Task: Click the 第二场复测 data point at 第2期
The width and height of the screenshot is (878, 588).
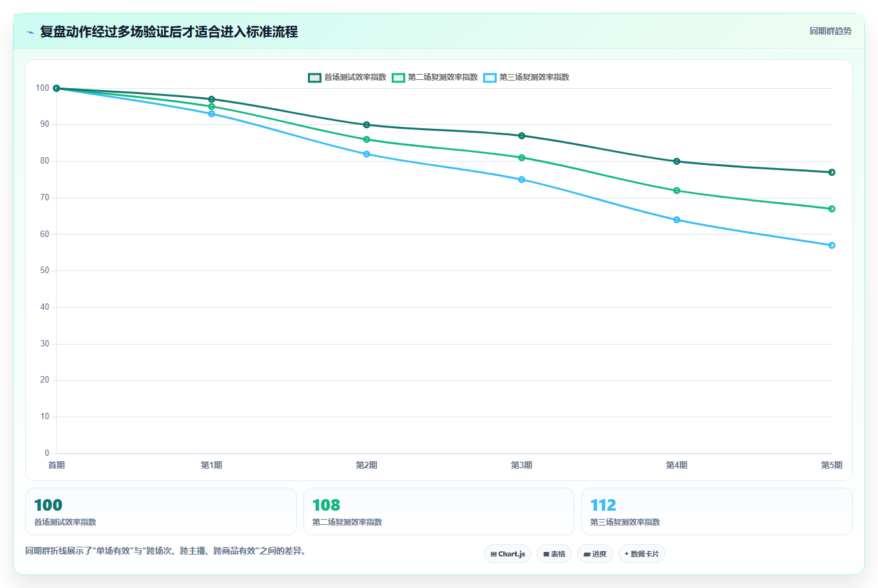Action: coord(367,140)
